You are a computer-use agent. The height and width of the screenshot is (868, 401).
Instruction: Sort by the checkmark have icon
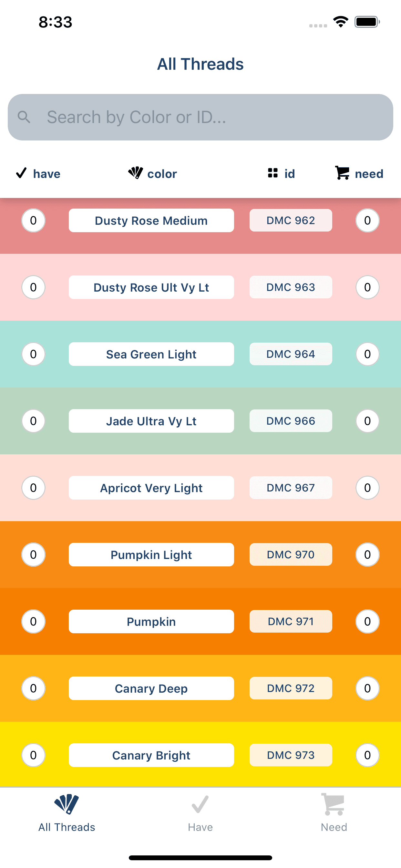click(x=21, y=173)
